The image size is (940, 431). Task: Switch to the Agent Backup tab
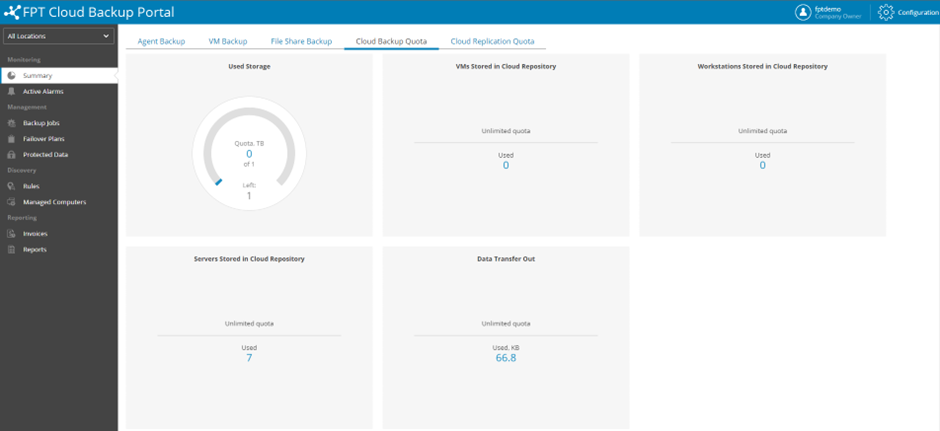161,41
